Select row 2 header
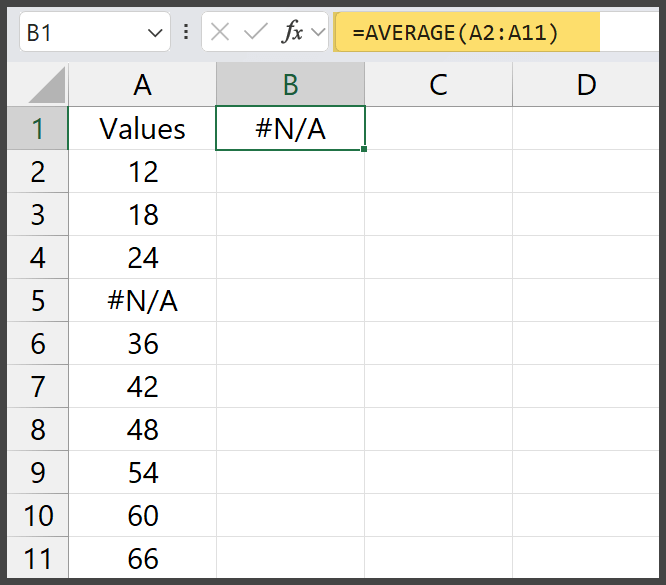This screenshot has height=585, width=666. coord(37,171)
